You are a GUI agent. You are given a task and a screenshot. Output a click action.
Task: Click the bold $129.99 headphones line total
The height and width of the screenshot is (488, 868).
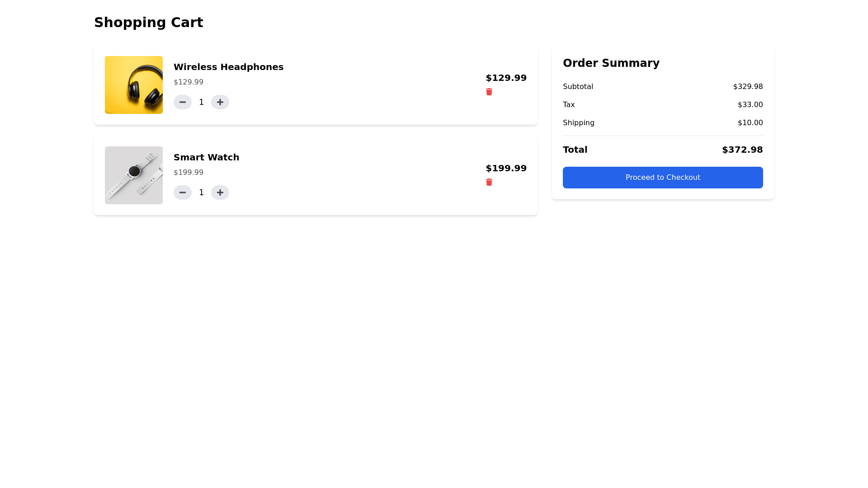506,78
